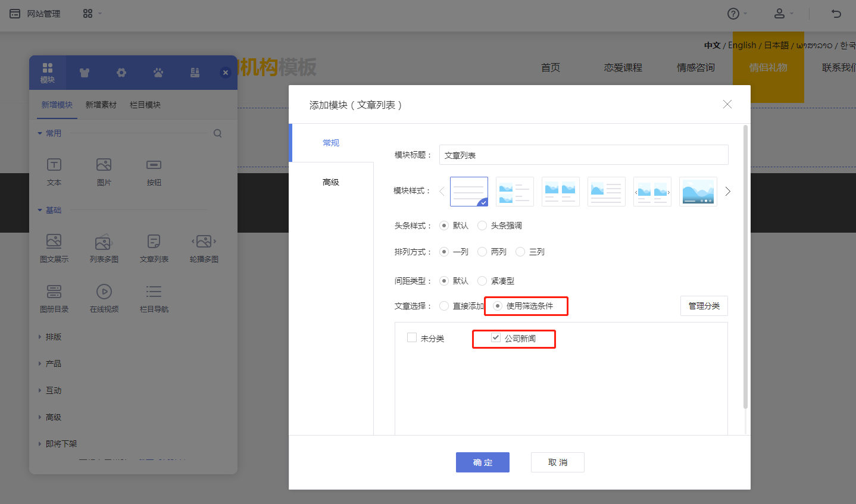The height and width of the screenshot is (504, 856).
Task: Open the 新增素材 tab
Action: point(101,105)
